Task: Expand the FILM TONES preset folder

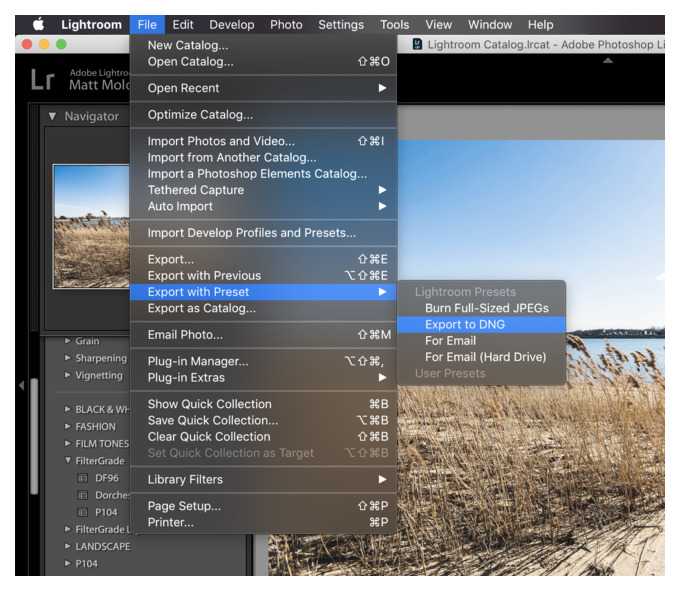Action: coord(68,444)
